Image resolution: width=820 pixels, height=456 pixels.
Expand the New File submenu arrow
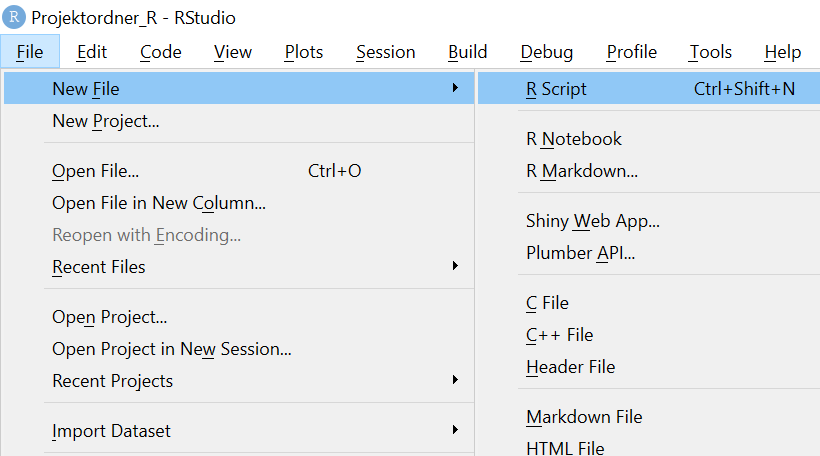tap(455, 89)
